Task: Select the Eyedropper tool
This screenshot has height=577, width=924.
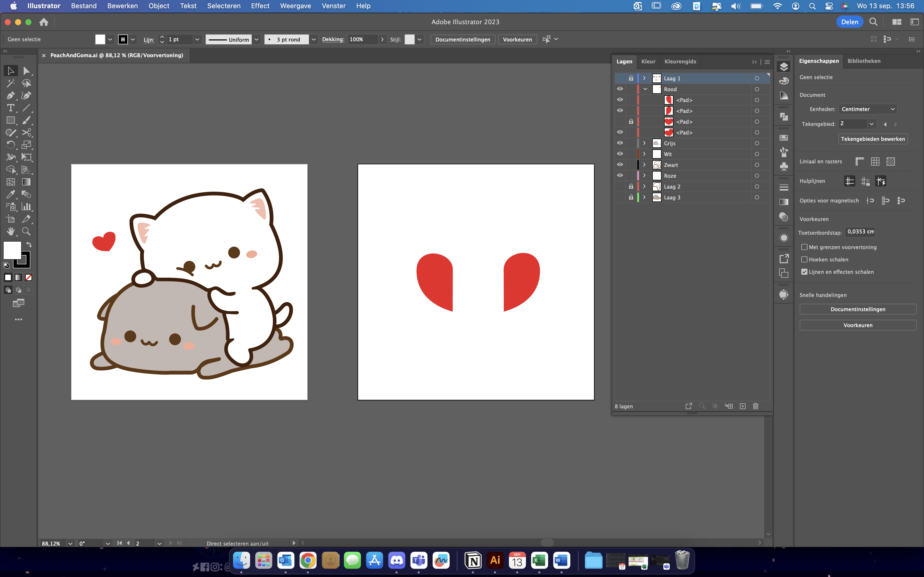Action: [x=10, y=194]
